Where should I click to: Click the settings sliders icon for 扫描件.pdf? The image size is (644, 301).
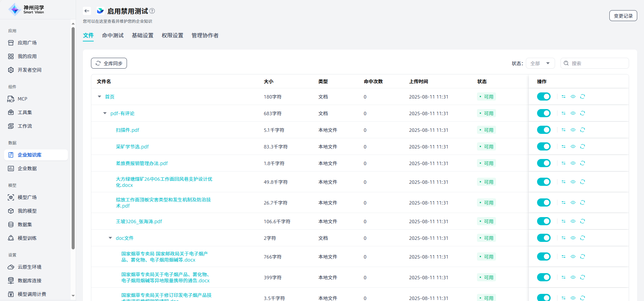coord(564,130)
